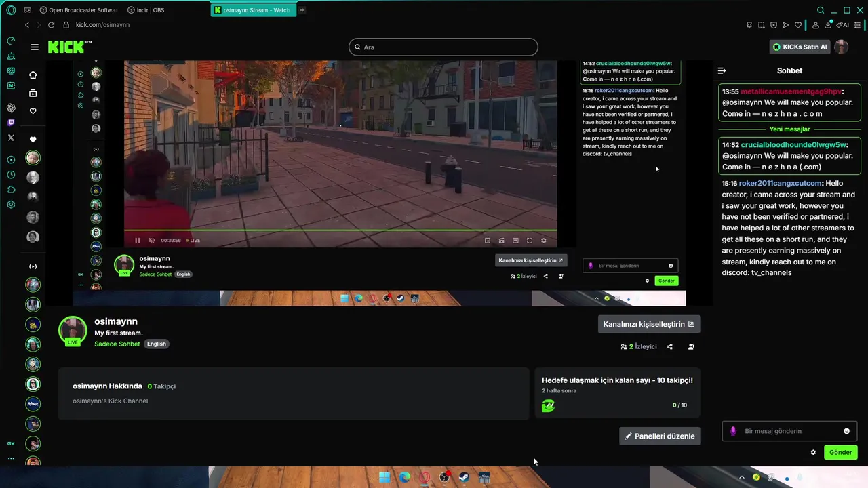
Task: Open Steam from the taskbar
Action: tap(464, 477)
